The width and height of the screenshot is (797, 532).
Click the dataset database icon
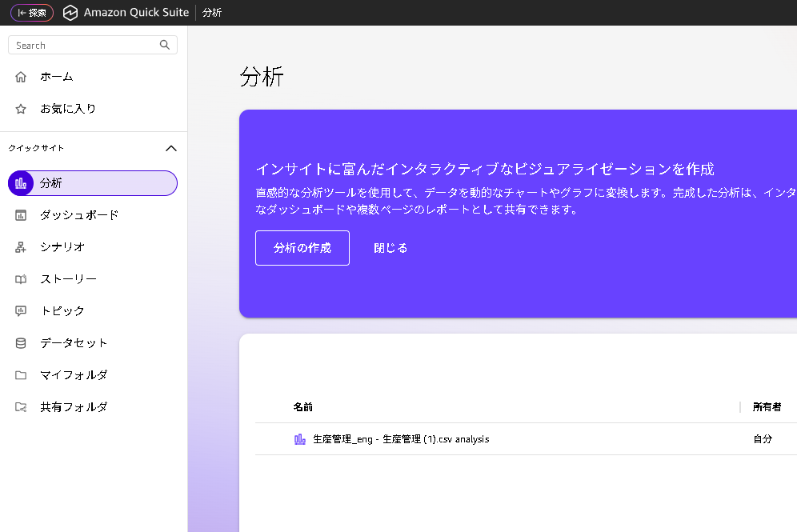(x=21, y=343)
